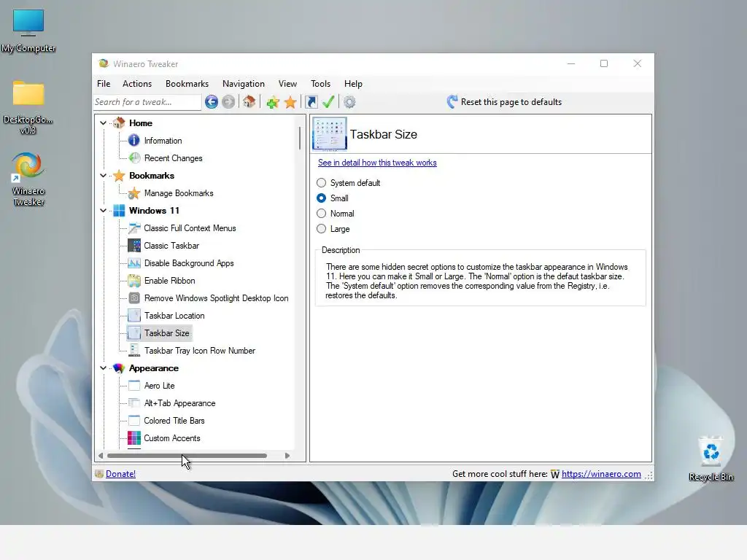Click the tree vertical scrollbar thumb
This screenshot has height=560, width=747.
(300, 138)
